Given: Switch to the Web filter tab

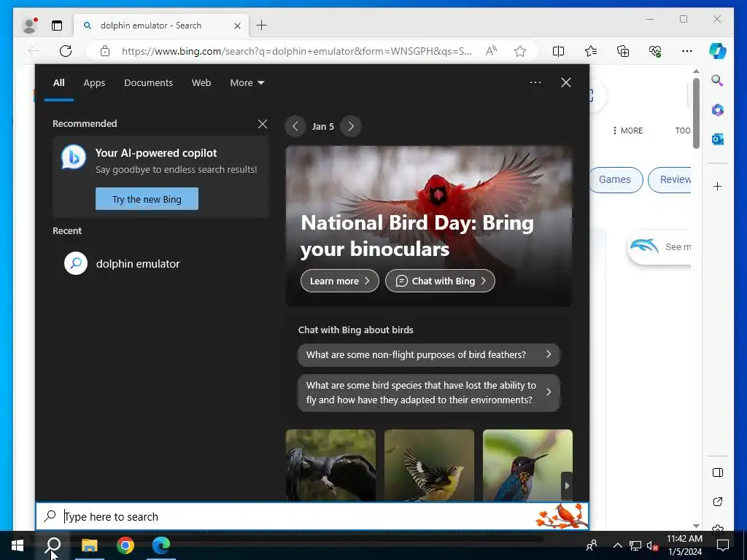Looking at the screenshot, I should pos(201,83).
